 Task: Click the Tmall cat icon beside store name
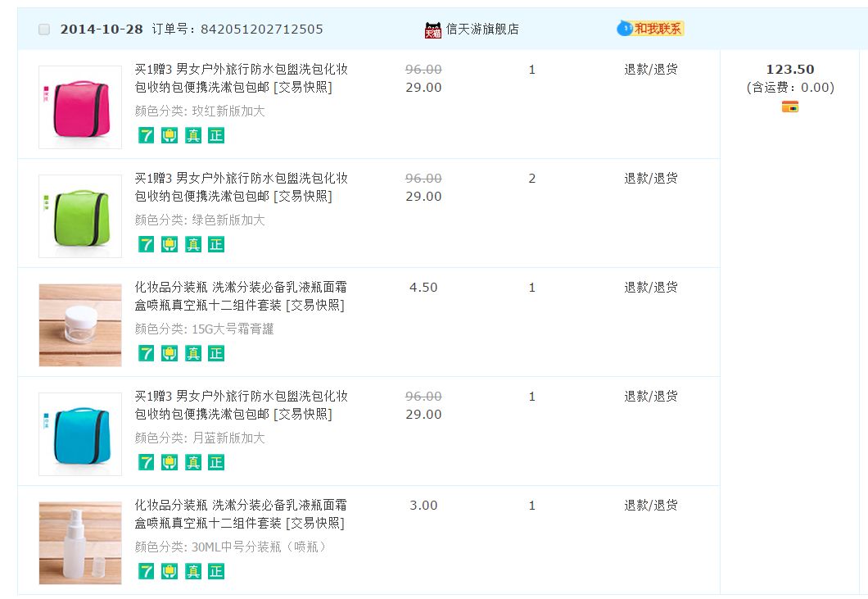433,30
